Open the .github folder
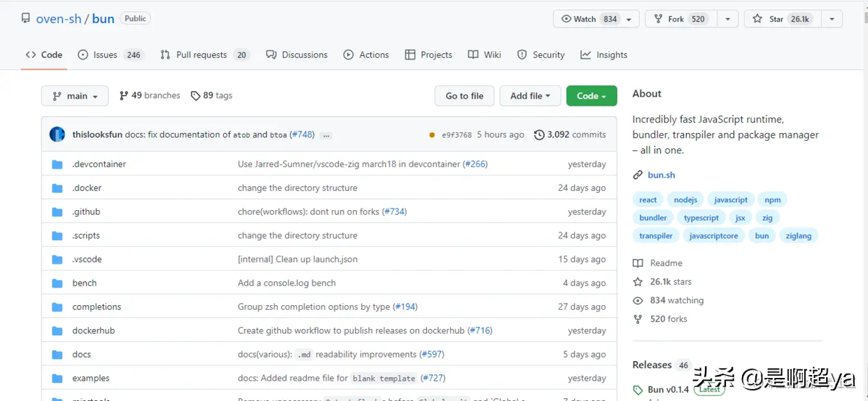 [86, 211]
